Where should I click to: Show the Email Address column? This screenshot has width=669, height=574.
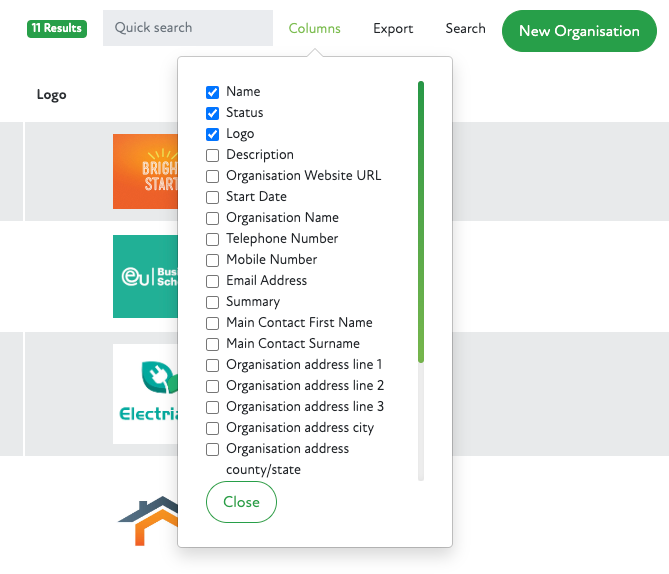point(213,281)
